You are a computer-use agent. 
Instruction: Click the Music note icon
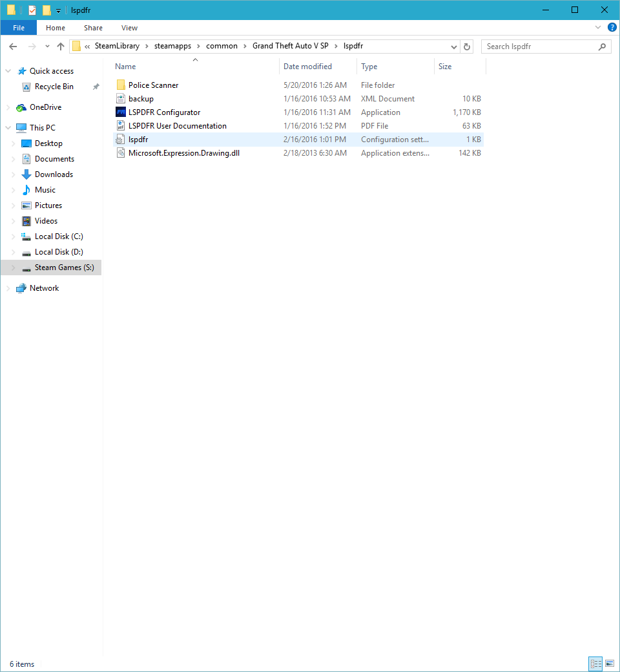point(26,190)
